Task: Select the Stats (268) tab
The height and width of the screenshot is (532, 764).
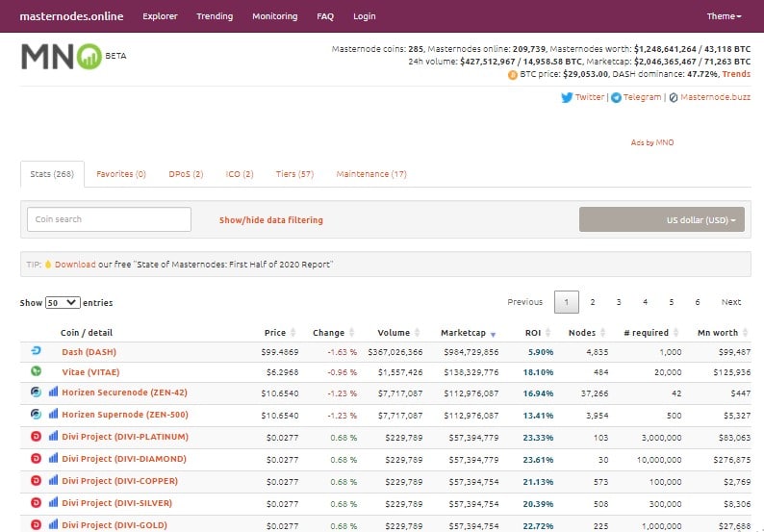Action: pyautogui.click(x=52, y=174)
